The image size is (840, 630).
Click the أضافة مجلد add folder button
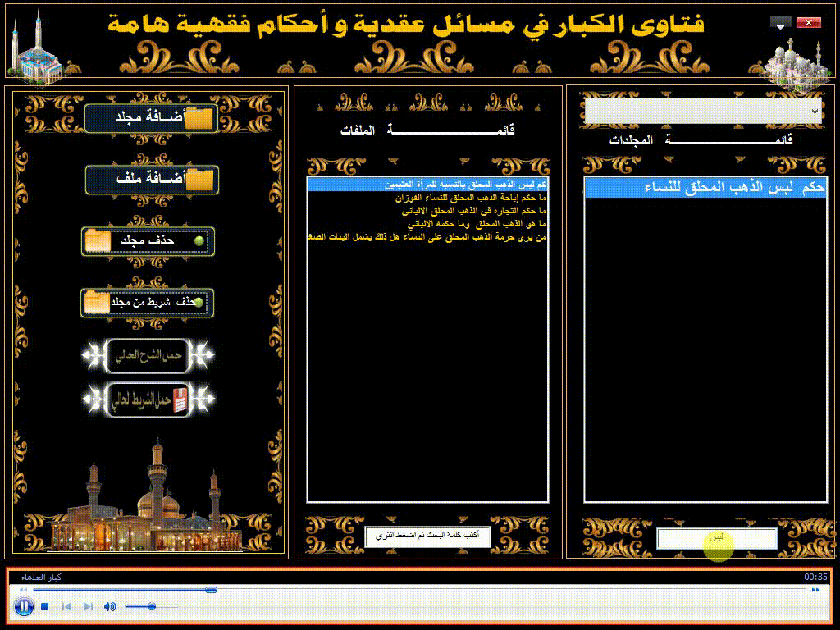click(x=150, y=119)
